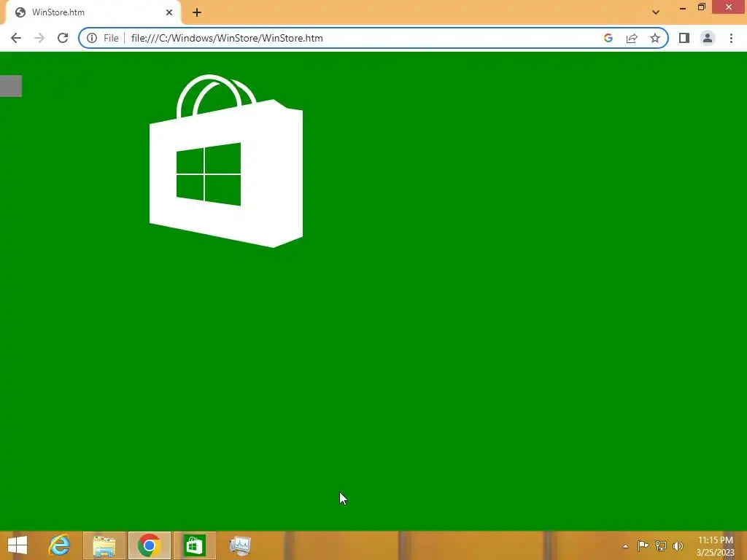This screenshot has width=747, height=560.
Task: Open the monitor app in the taskbar
Action: point(239,545)
